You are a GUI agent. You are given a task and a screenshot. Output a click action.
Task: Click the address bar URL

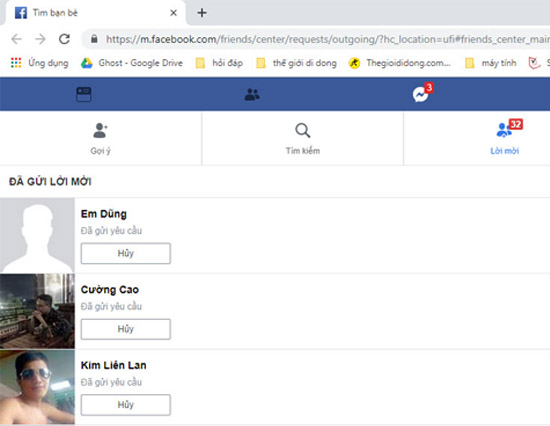coord(328,39)
